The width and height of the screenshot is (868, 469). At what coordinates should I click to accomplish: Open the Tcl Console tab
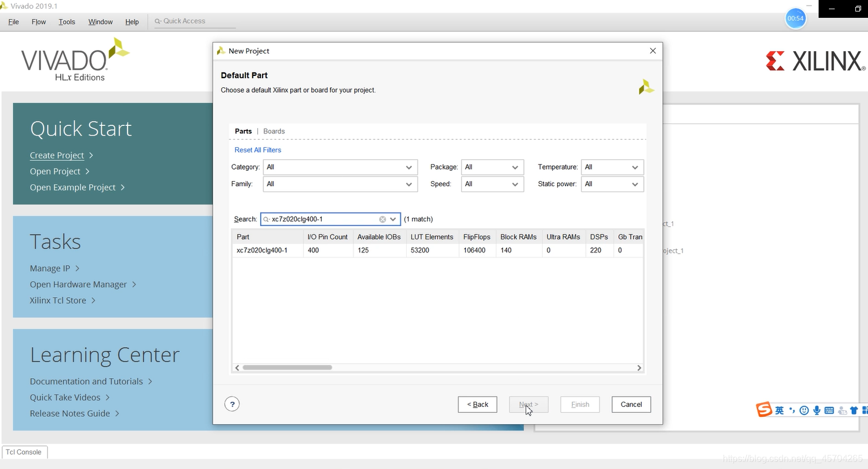click(24, 452)
